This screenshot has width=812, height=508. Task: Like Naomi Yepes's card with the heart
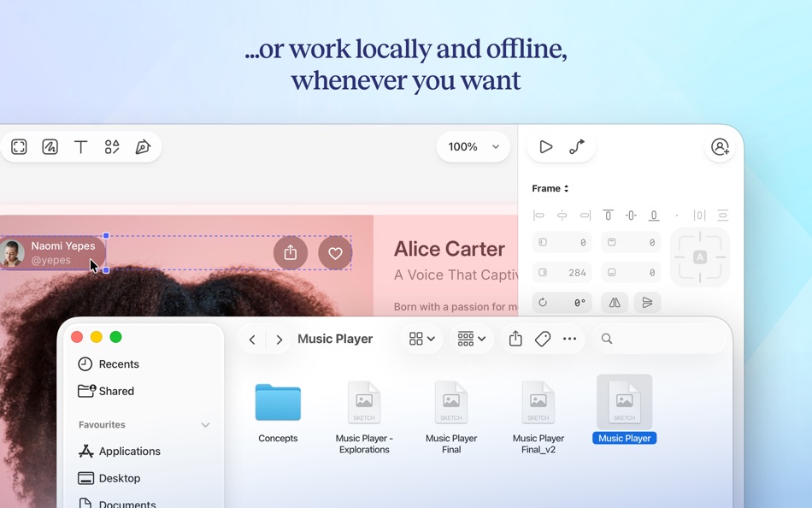coord(335,252)
